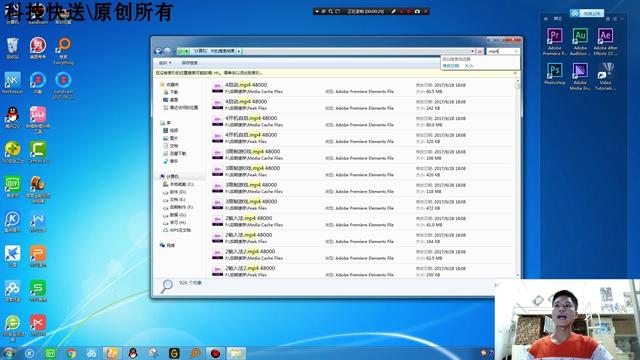Screen dimensions: 640x360
Task: Select 下载 (Downloads) in navigation pane
Action: point(171,92)
